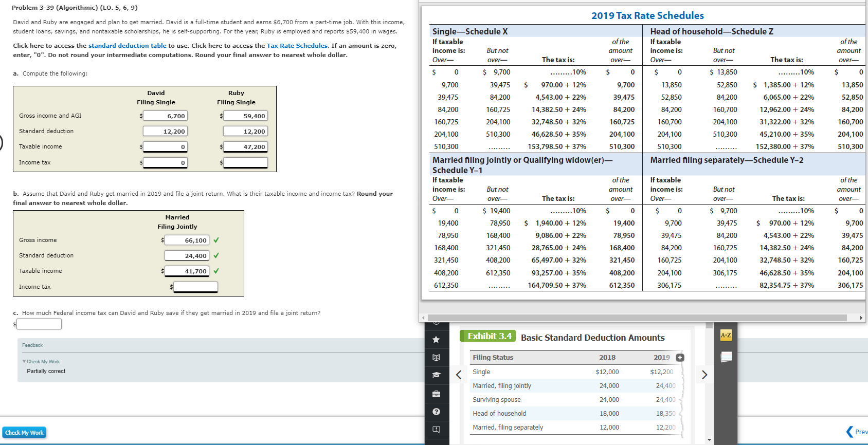Edit joint Taxable income field 41,700

pyautogui.click(x=187, y=271)
